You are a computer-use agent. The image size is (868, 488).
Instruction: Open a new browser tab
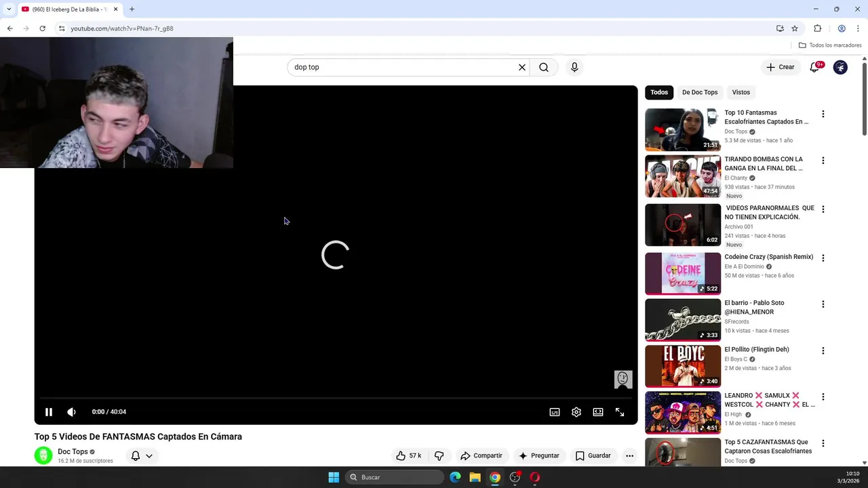(132, 9)
